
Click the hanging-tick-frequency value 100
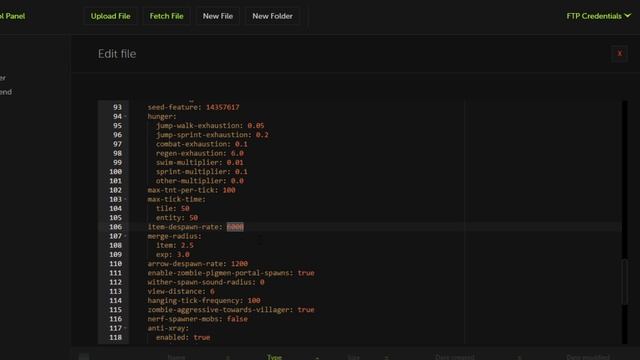(x=254, y=301)
